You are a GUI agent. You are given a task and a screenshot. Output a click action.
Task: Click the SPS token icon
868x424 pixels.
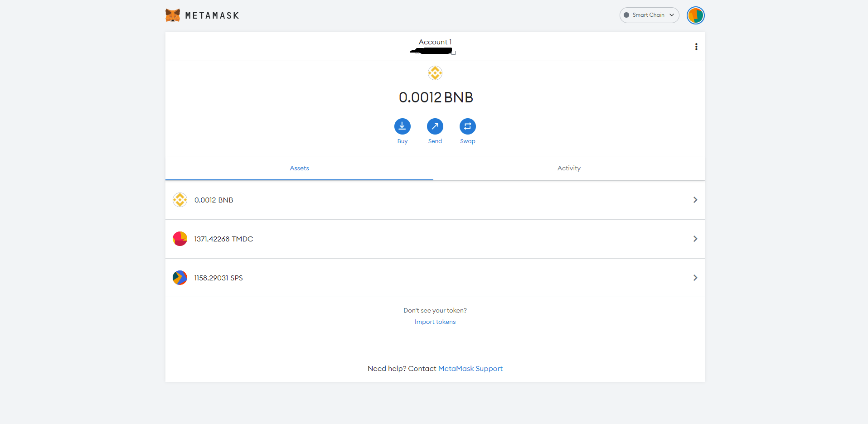[180, 278]
